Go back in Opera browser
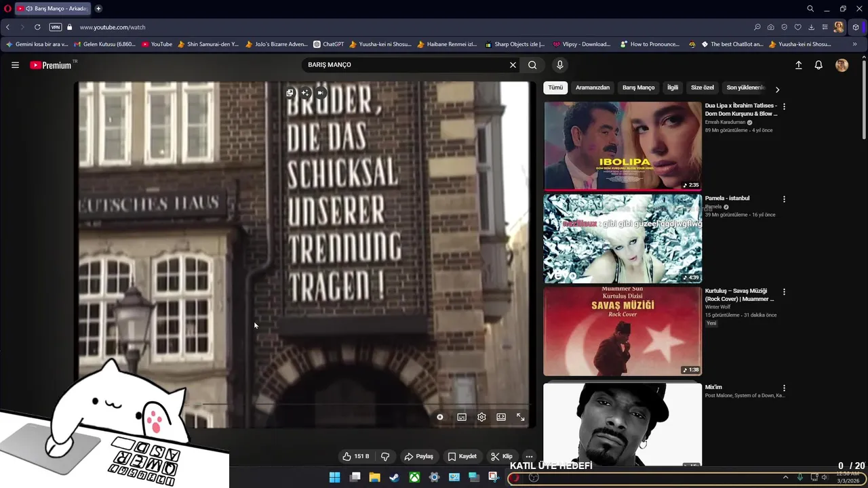 pos(7,27)
